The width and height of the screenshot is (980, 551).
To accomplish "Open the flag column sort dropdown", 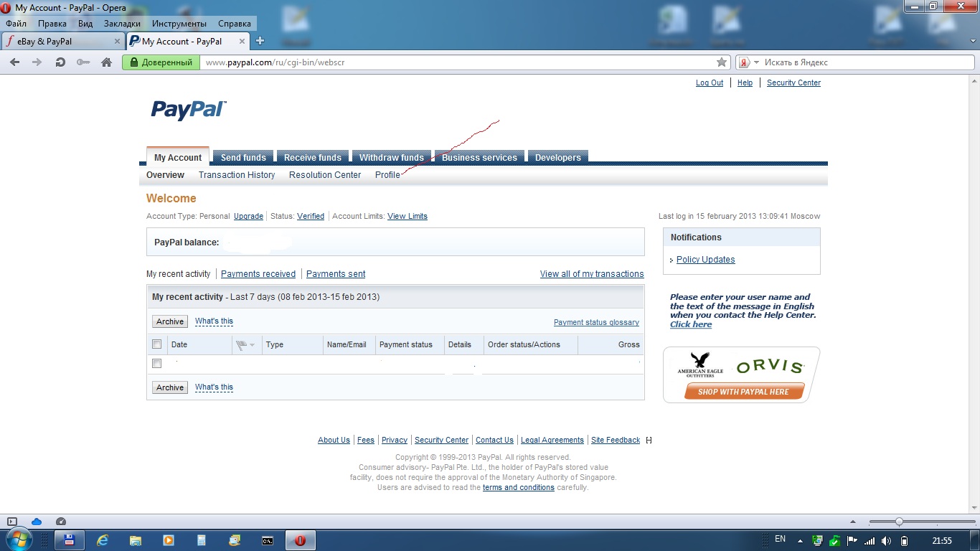I will [x=252, y=345].
